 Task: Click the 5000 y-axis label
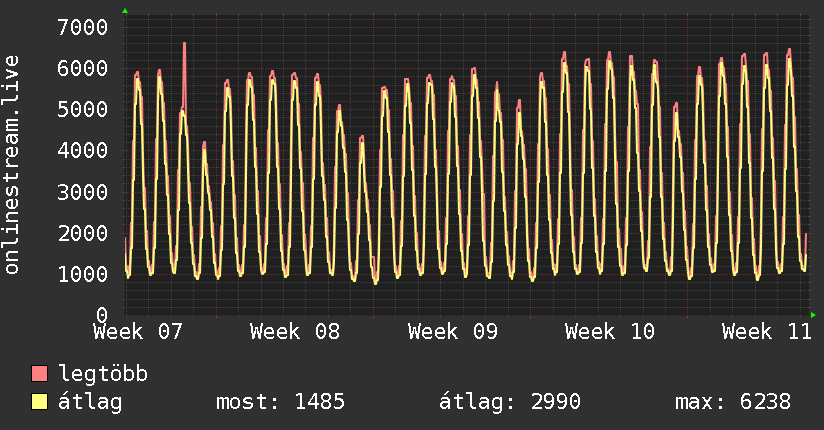83,109
